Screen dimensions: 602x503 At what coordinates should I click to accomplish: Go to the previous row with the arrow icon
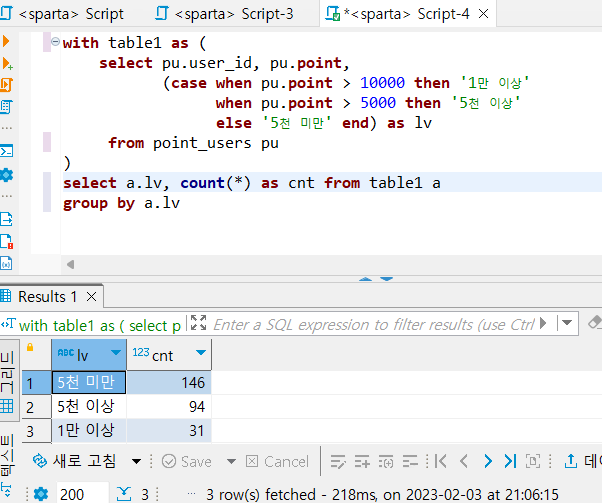tap(464, 461)
